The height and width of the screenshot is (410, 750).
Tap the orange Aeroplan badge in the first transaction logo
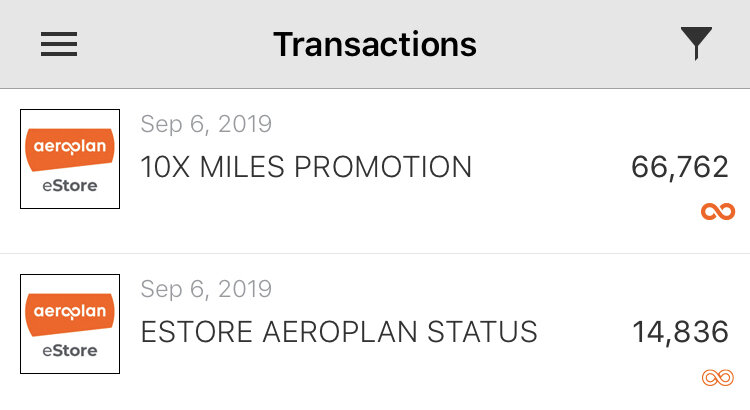click(x=70, y=147)
